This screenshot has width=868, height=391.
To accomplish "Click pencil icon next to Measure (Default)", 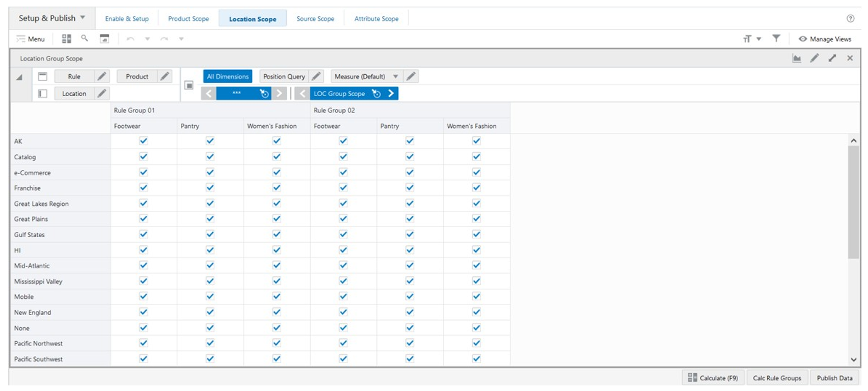I will (x=411, y=76).
